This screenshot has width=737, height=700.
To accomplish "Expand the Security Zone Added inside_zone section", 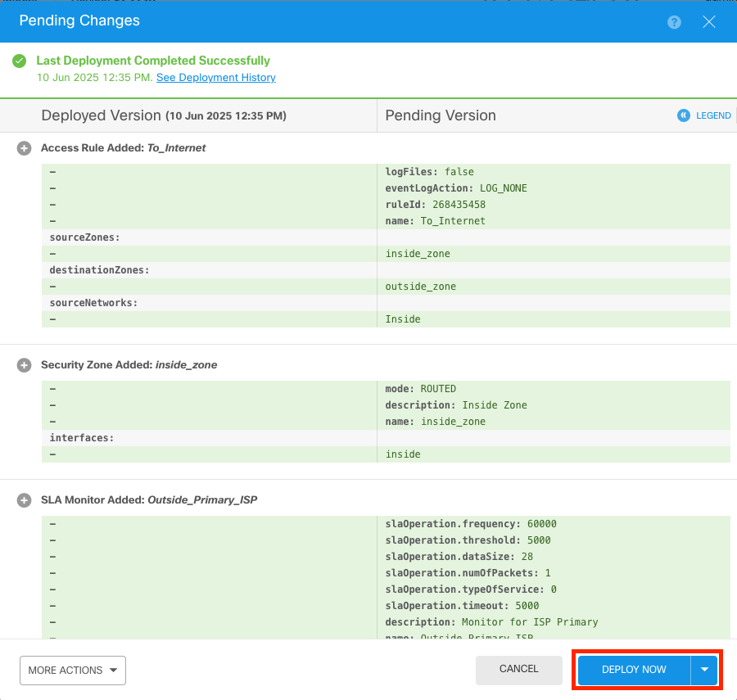I will click(x=24, y=365).
